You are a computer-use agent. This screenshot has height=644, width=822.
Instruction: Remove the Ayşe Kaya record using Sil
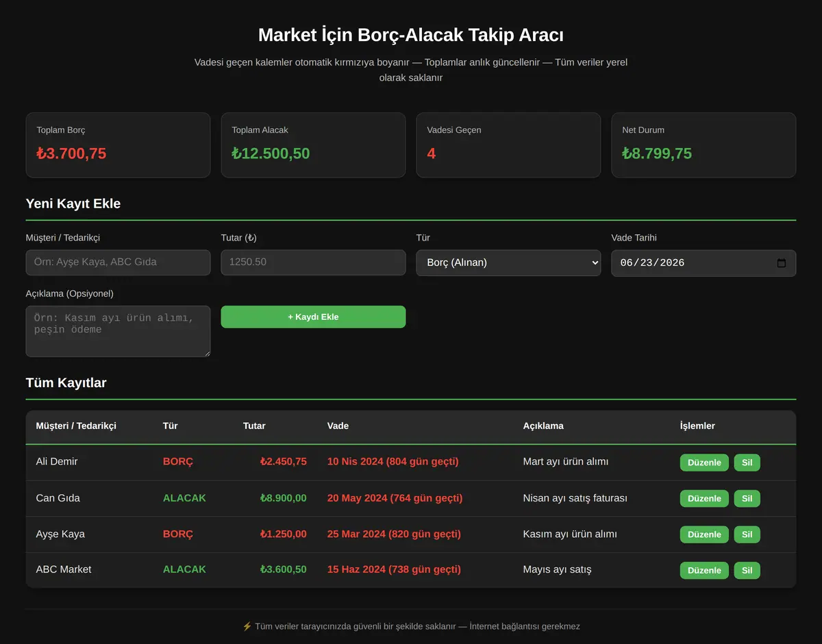click(747, 534)
